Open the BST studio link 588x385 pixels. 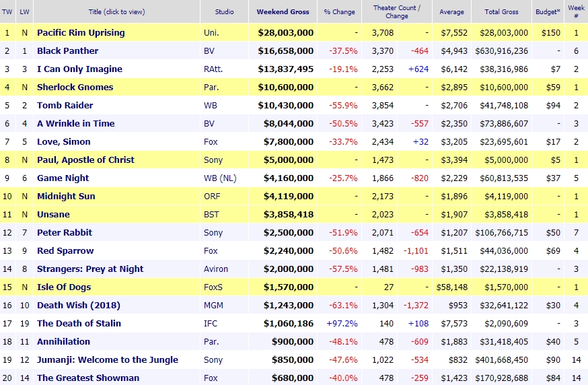[211, 215]
